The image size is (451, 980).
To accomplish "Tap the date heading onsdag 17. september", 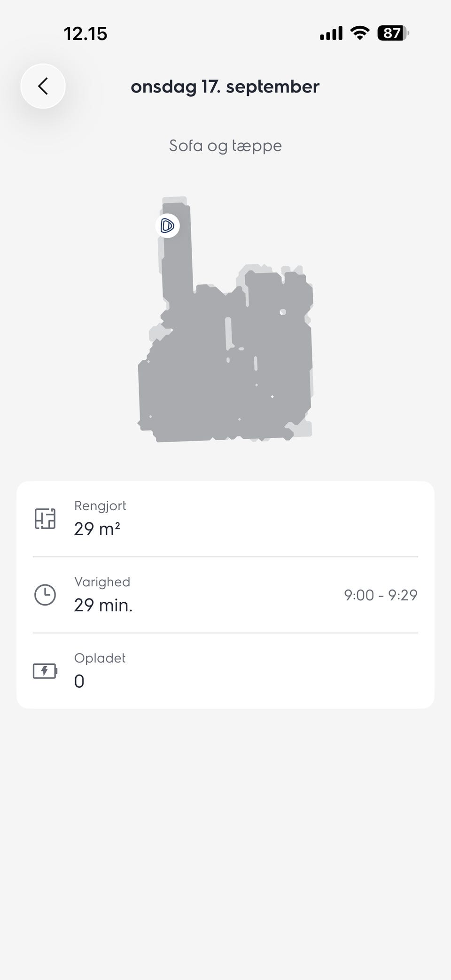I will point(225,86).
